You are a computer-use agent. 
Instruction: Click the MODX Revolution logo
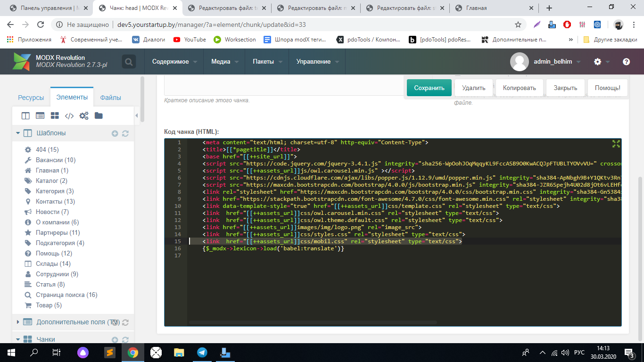coord(22,62)
